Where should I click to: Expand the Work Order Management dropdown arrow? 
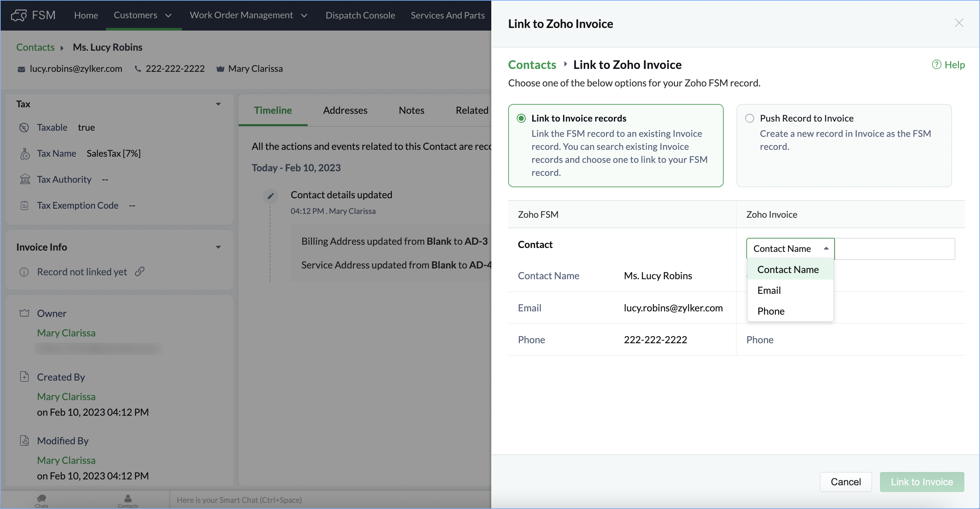tap(304, 16)
